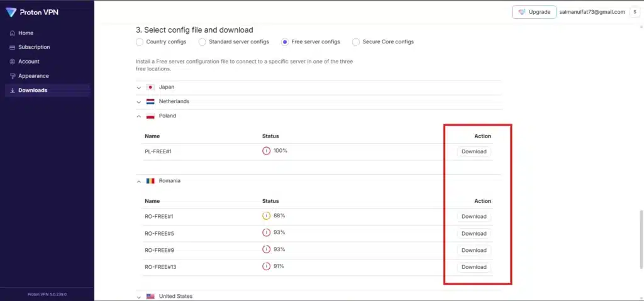Screen dimensions: 644x301
Task: Click the load info icon for RO-FREE#5
Action: tap(267, 233)
